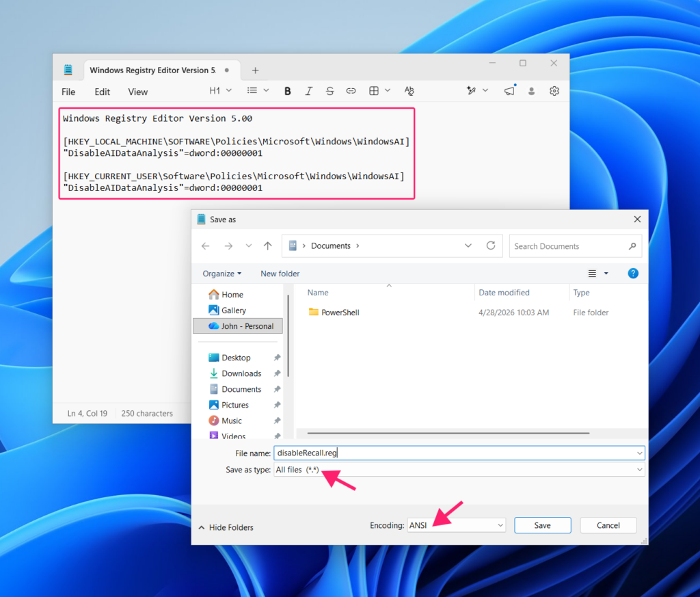Refresh the Documents folder view
700x597 pixels.
click(x=491, y=246)
